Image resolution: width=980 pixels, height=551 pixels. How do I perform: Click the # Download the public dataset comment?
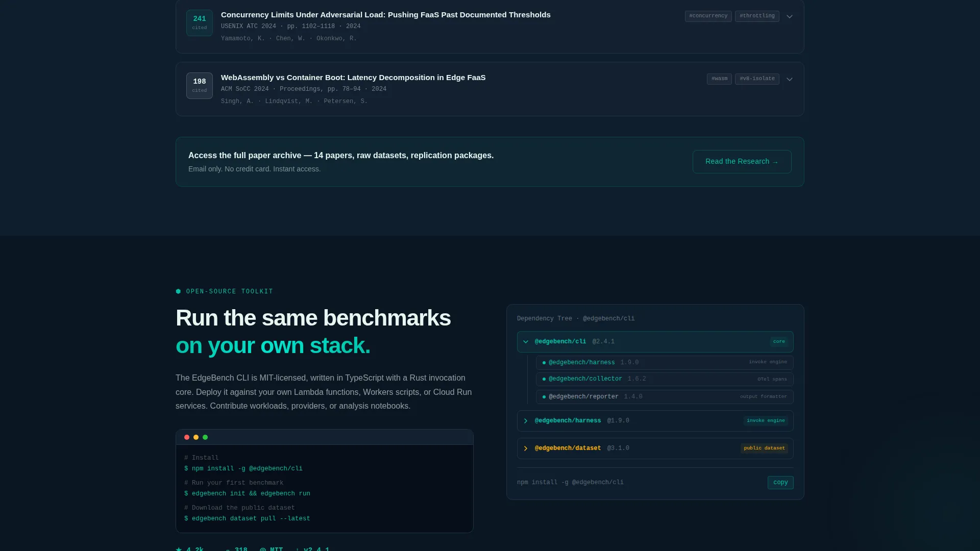click(x=239, y=508)
